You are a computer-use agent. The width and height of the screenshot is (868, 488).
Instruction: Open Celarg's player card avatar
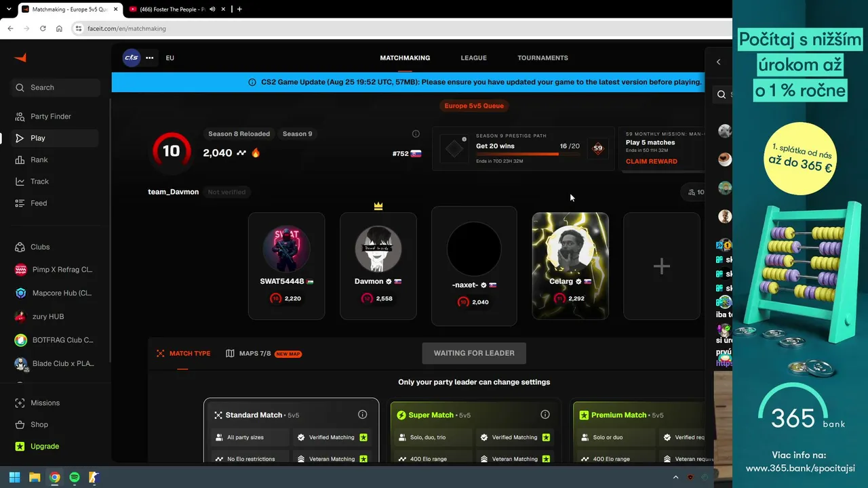click(570, 249)
